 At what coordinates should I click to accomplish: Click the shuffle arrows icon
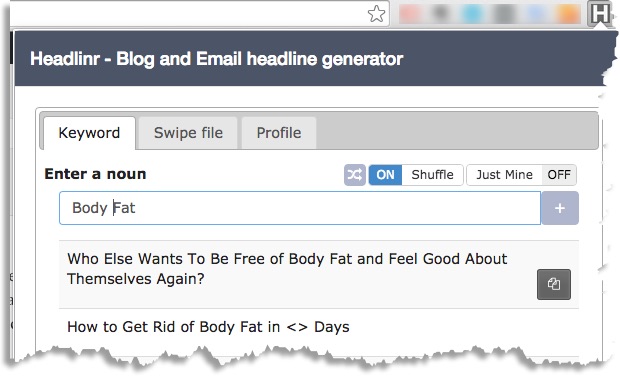[355, 175]
